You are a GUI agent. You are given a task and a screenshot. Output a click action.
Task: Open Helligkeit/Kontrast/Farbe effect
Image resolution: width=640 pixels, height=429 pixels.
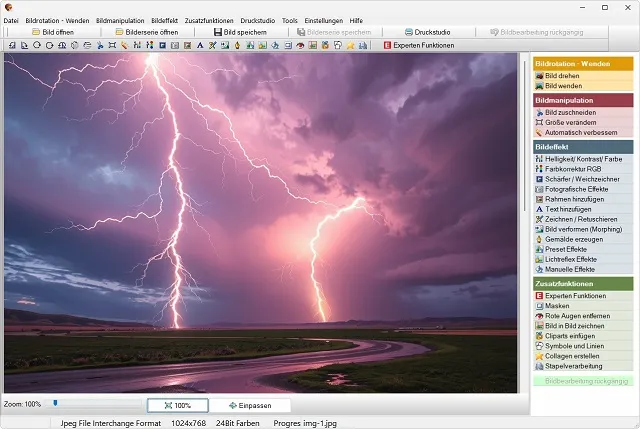(582, 159)
